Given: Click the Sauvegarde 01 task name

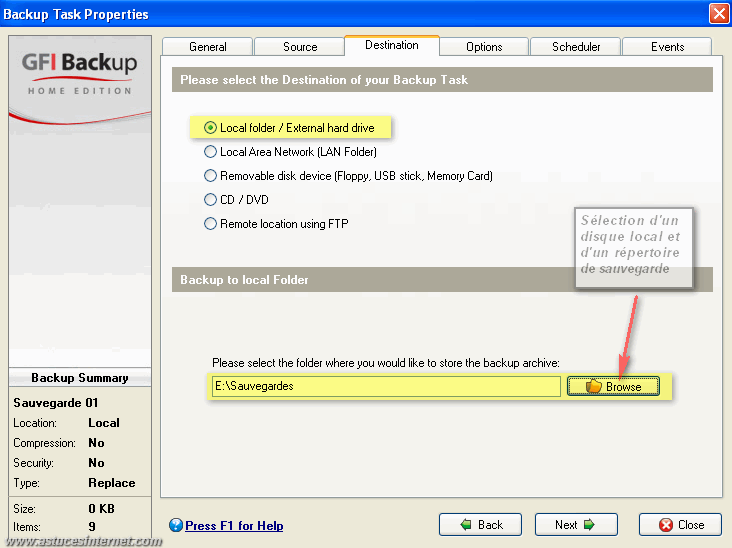Looking at the screenshot, I should pyautogui.click(x=56, y=402).
